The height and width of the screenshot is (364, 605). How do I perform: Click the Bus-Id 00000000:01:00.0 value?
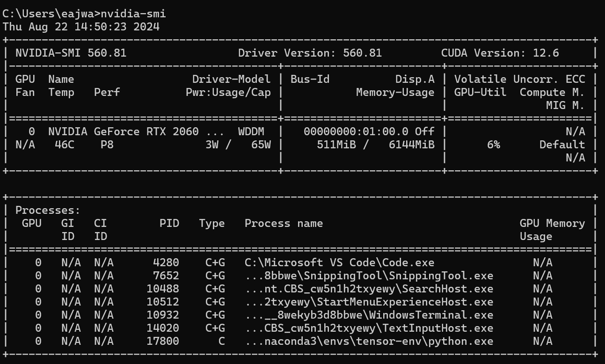coord(356,131)
